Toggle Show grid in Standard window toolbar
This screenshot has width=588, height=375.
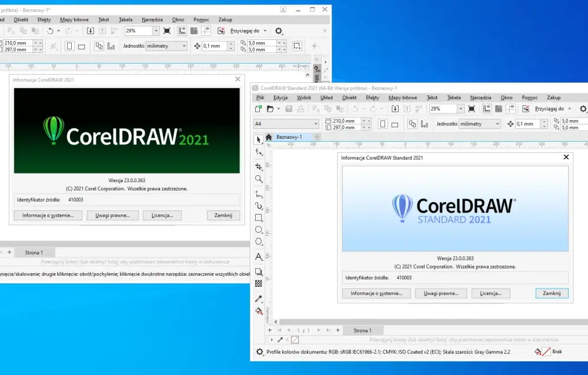499,109
